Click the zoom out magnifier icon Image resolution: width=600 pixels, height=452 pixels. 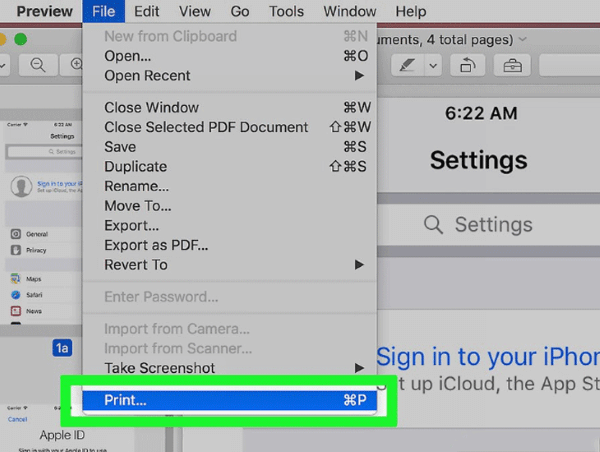coord(37,65)
